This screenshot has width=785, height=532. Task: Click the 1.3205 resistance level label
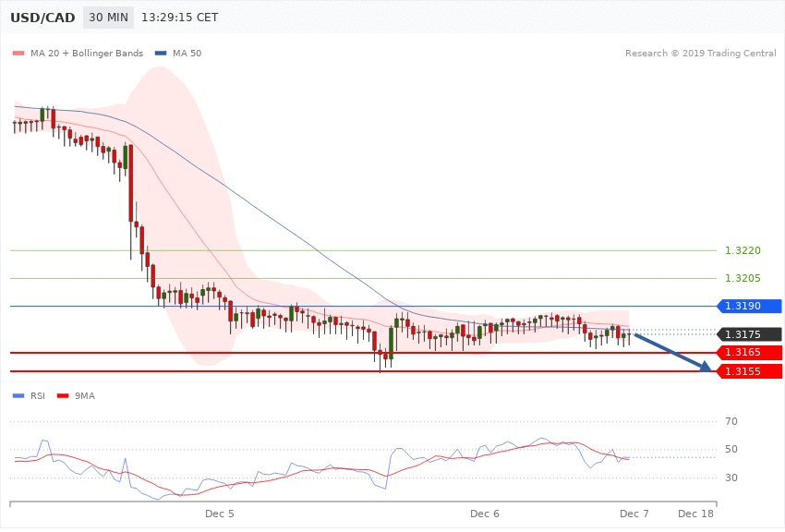coord(743,278)
